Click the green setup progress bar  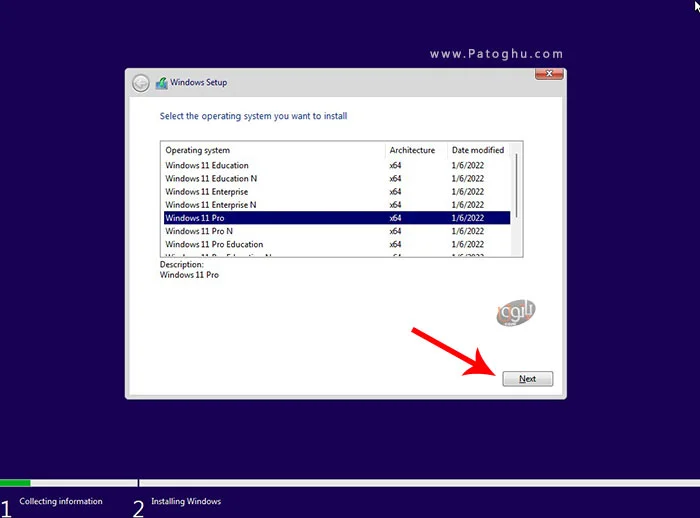click(15, 483)
